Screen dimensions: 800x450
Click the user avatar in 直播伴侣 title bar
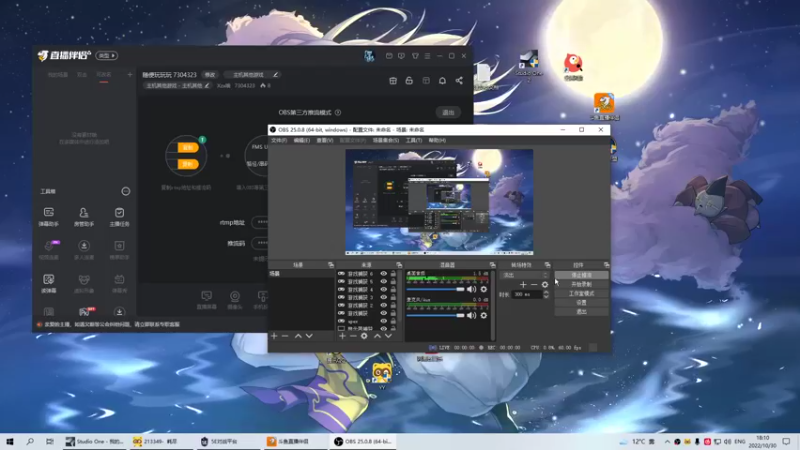(369, 56)
